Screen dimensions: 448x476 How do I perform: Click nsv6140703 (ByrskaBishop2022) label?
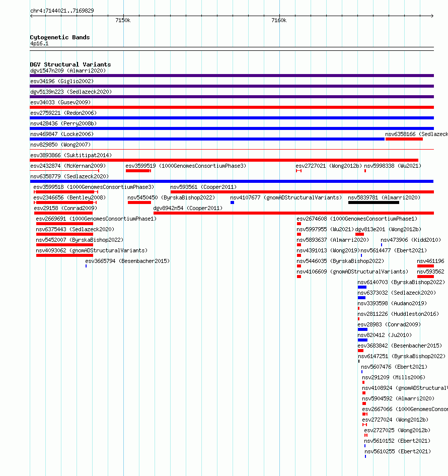point(401,283)
